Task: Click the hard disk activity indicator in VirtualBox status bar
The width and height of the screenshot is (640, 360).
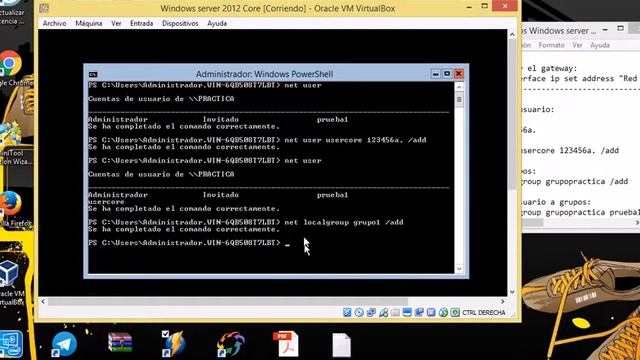Action: [x=347, y=313]
